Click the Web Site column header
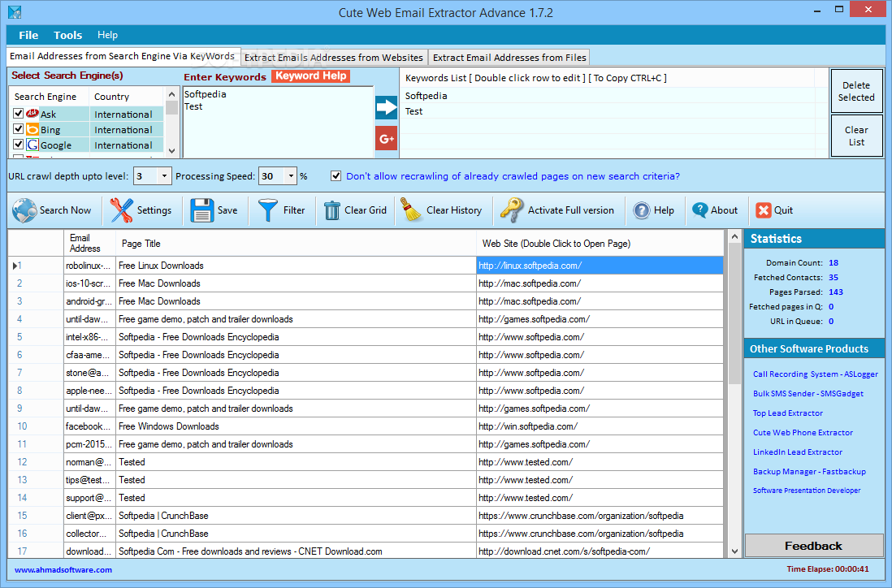The height and width of the screenshot is (588, 892). coord(600,244)
